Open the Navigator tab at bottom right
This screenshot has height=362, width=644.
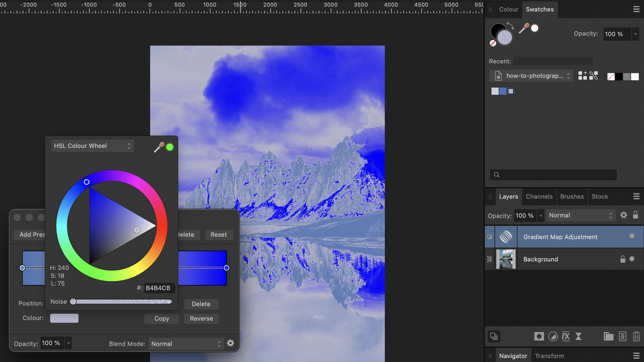(x=513, y=356)
